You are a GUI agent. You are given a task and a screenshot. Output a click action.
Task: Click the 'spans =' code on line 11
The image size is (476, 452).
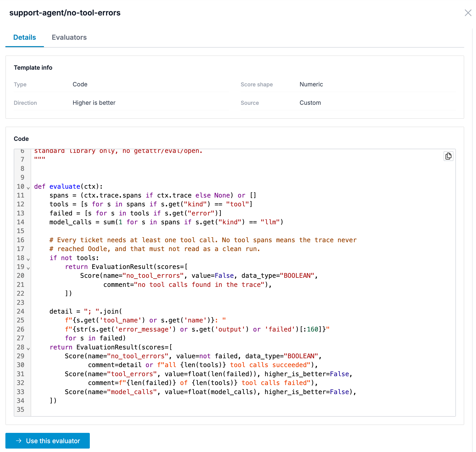pos(153,195)
